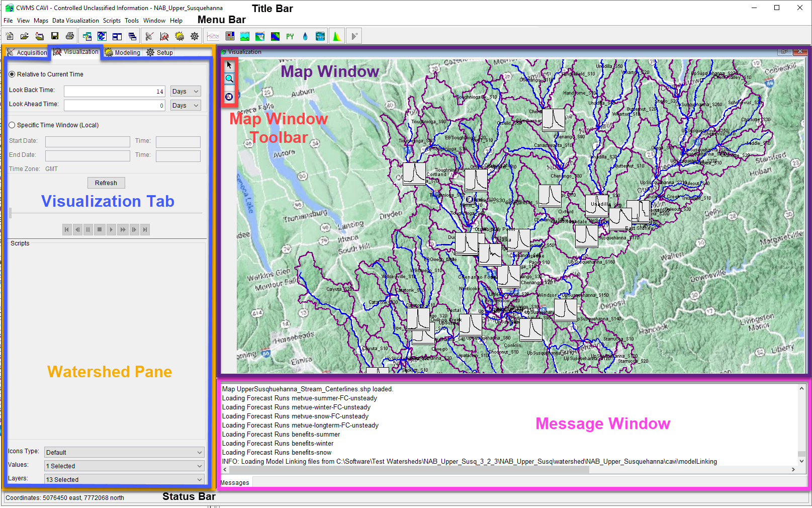Open the Maps menu
This screenshot has height=508, width=812.
[x=41, y=21]
